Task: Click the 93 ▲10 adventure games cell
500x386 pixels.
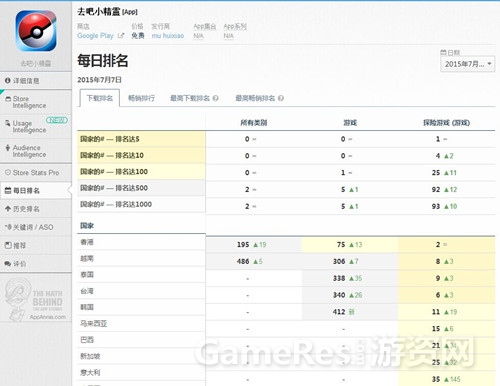Action: coord(446,206)
